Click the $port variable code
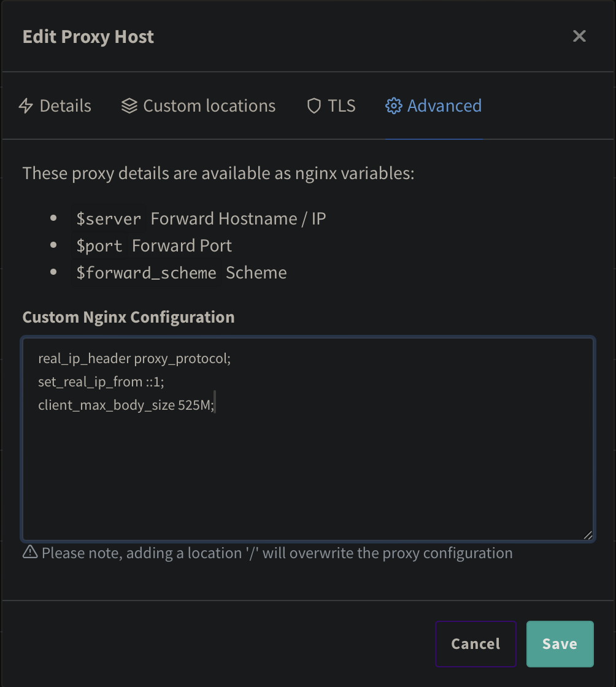Screen dimensions: 616x687 click(99, 245)
